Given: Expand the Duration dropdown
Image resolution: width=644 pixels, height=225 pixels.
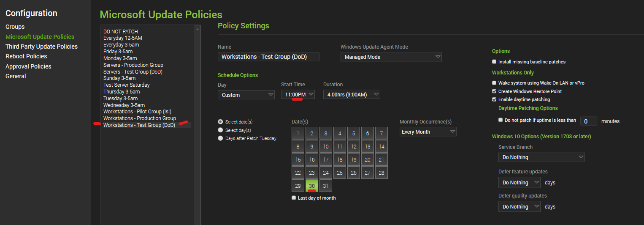Looking at the screenshot, I should 352,94.
